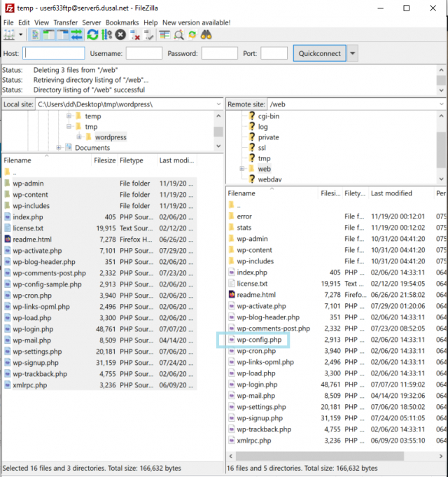This screenshot has height=477, width=448.
Task: Open Quickconnect history dropdown arrow
Action: (x=353, y=53)
